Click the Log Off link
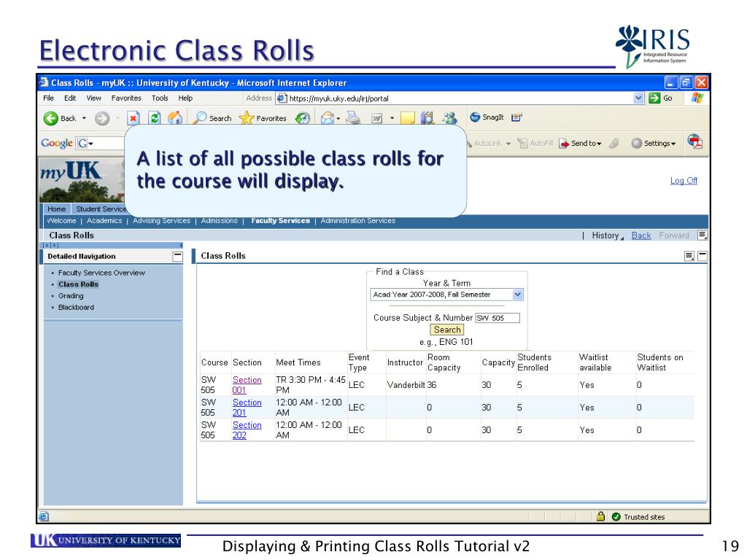747x560 pixels. (x=684, y=181)
